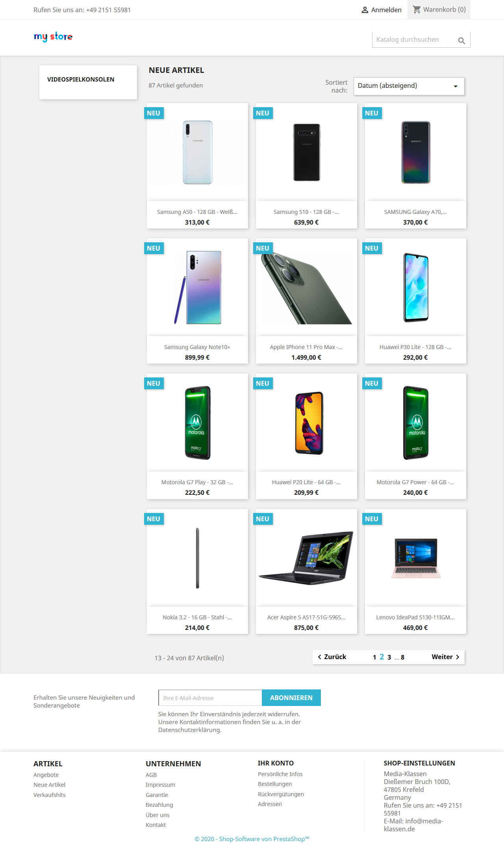Screen dimensions: 504x849
Task: Open the Verkaufshits footer link
Action: click(x=50, y=795)
